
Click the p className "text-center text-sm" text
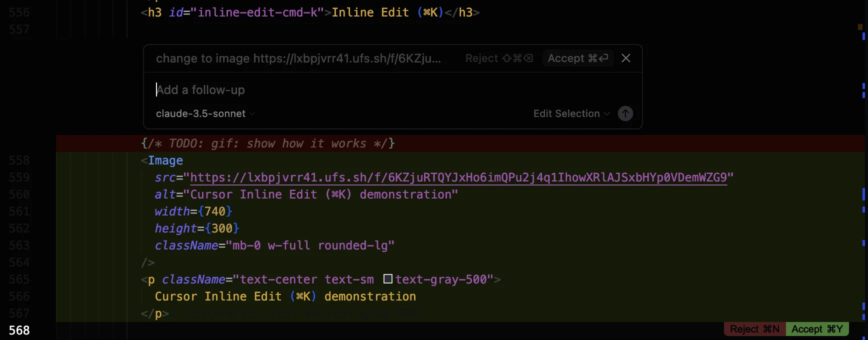pyautogui.click(x=307, y=279)
